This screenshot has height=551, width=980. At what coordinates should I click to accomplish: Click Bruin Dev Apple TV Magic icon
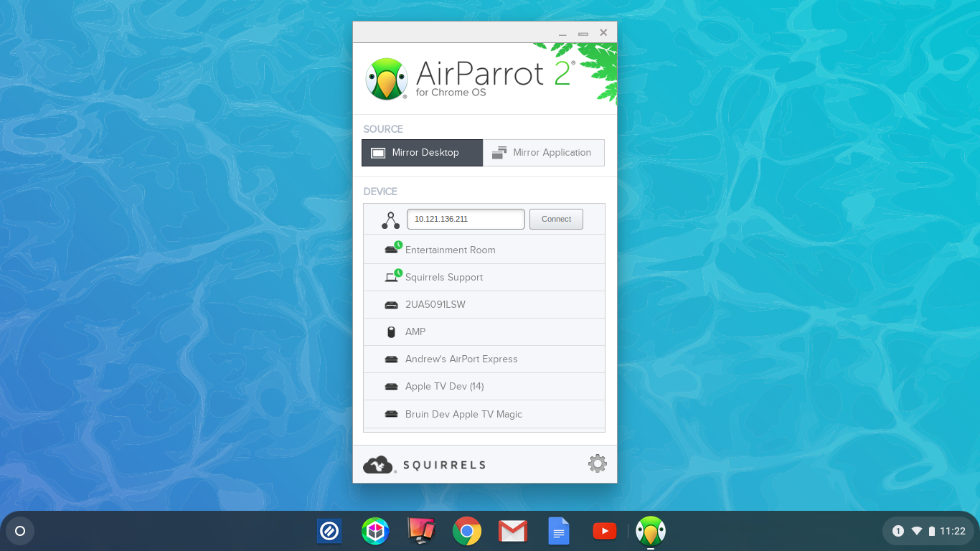(x=391, y=414)
